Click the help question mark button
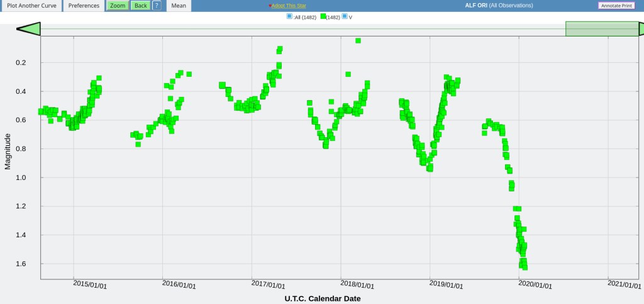Image resolution: width=644 pixels, height=304 pixels. [x=157, y=6]
